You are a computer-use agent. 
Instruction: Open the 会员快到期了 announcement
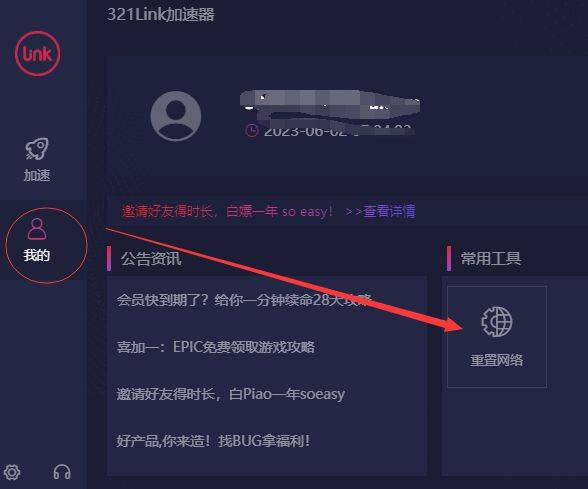click(244, 300)
